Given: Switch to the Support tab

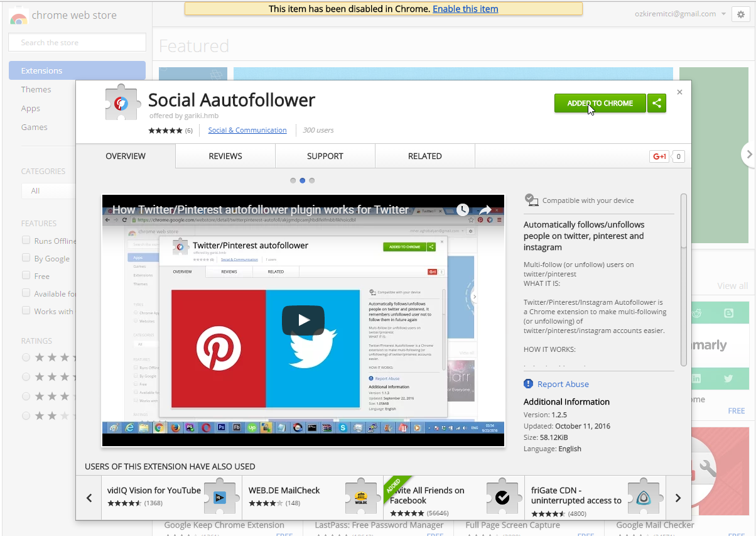Looking at the screenshot, I should coord(325,156).
